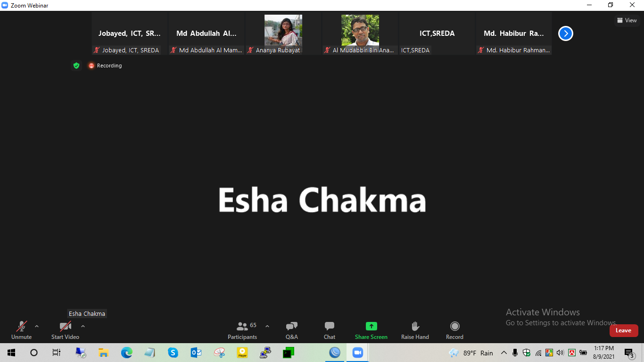Leave the webinar

tap(623, 330)
